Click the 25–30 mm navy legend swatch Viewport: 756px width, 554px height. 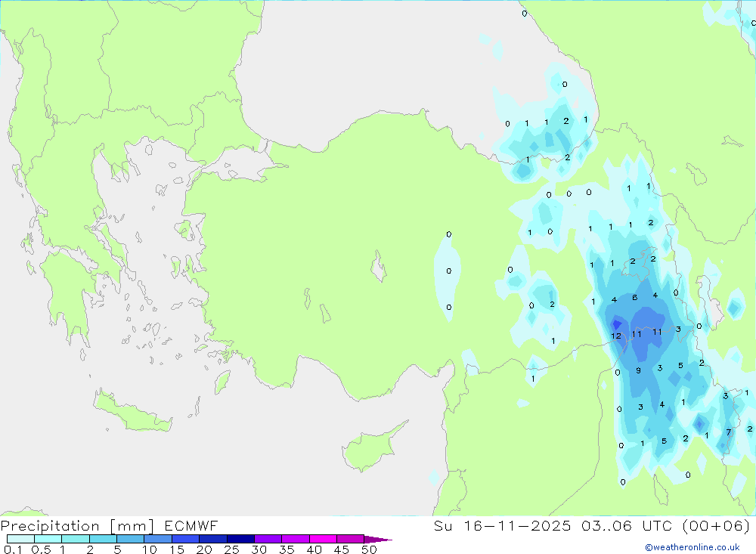tap(240, 539)
